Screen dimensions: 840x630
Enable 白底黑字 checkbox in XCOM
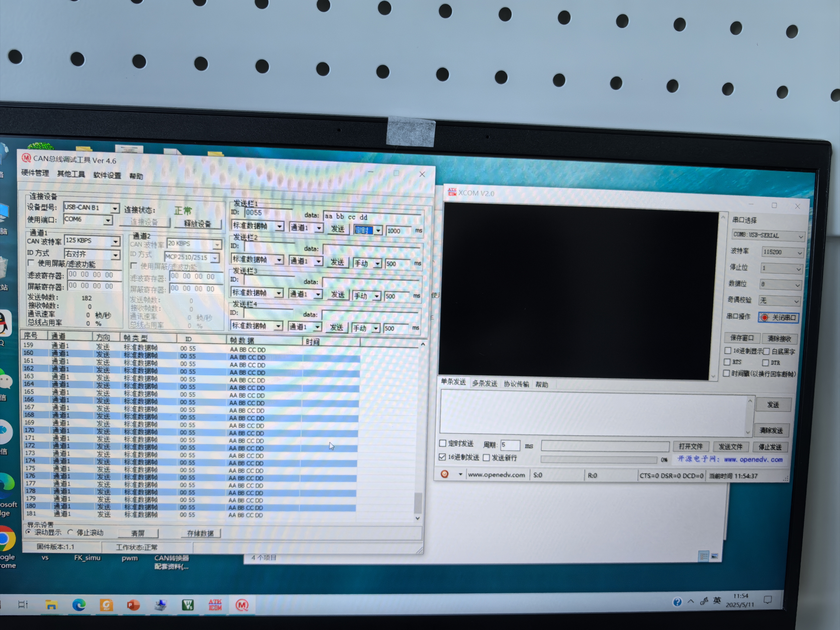[766, 351]
